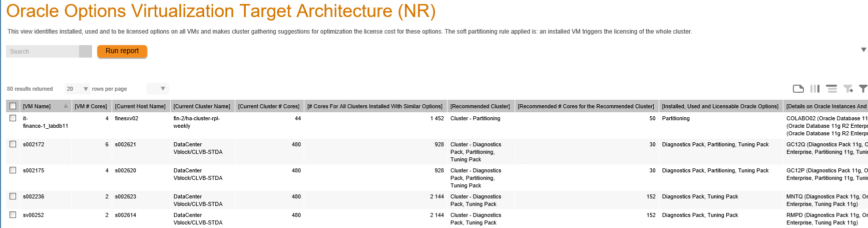This screenshot has height=228, width=868.
Task: Sort by Recommended Cluster column header
Action: (480, 106)
